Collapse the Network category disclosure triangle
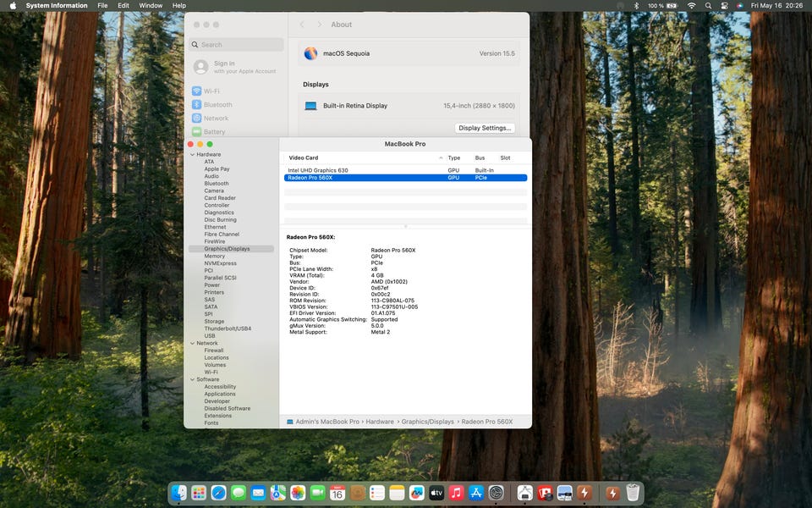 click(x=192, y=343)
